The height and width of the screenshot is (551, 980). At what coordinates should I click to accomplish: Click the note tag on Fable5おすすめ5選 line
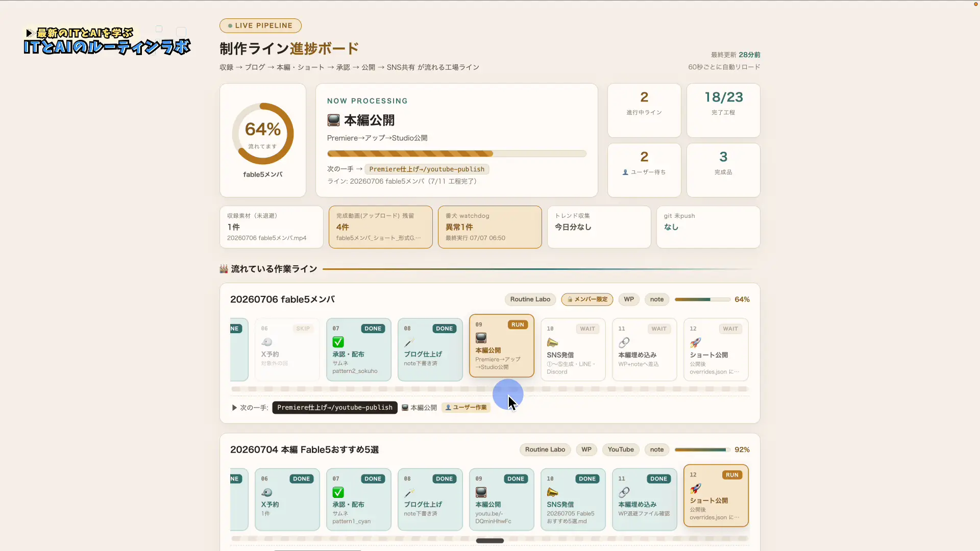click(x=657, y=449)
